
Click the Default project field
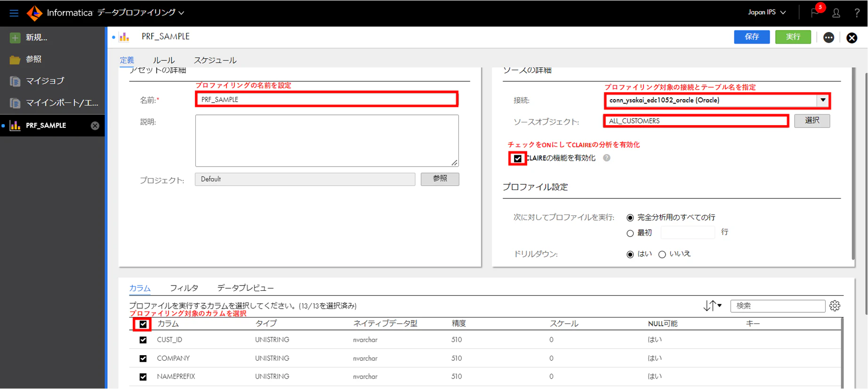click(x=305, y=179)
